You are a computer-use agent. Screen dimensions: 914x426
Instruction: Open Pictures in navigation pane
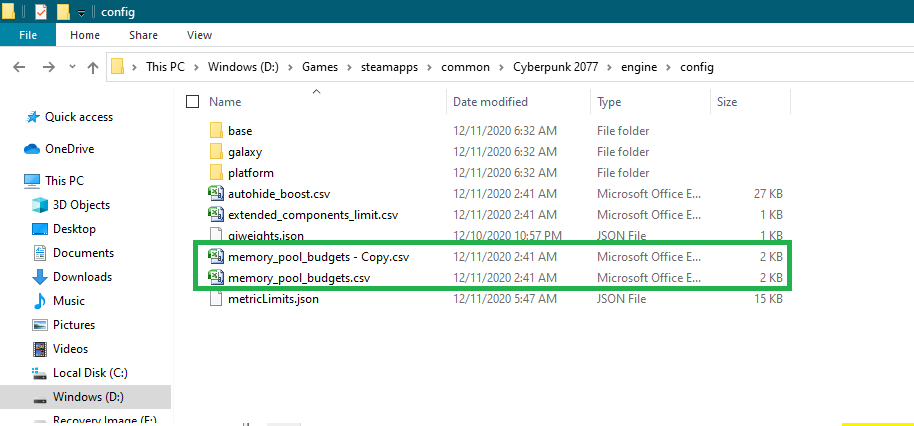coord(73,325)
